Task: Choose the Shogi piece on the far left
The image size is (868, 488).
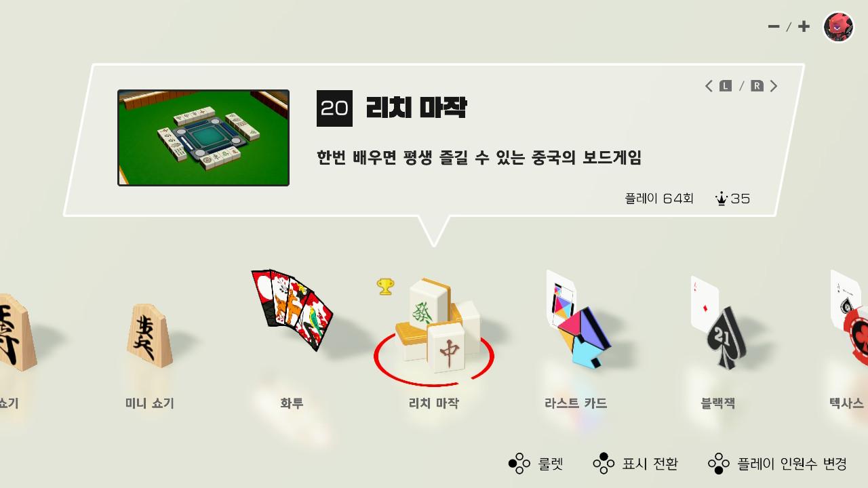Action: pyautogui.click(x=16, y=332)
